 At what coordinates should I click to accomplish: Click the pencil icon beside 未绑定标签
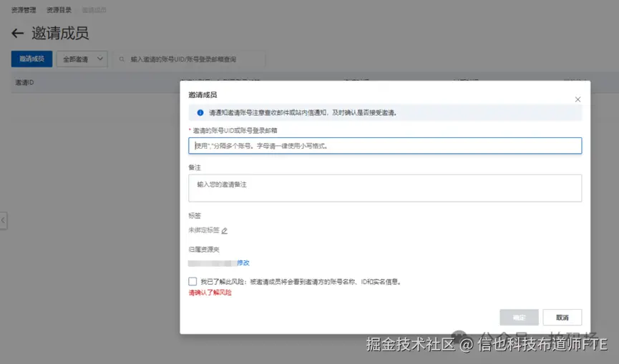pos(224,231)
